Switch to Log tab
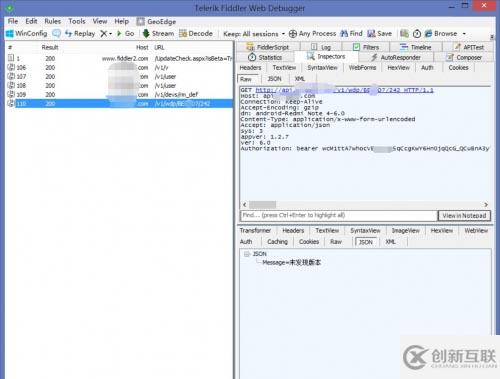This screenshot has height=379, width=500. click(x=321, y=47)
